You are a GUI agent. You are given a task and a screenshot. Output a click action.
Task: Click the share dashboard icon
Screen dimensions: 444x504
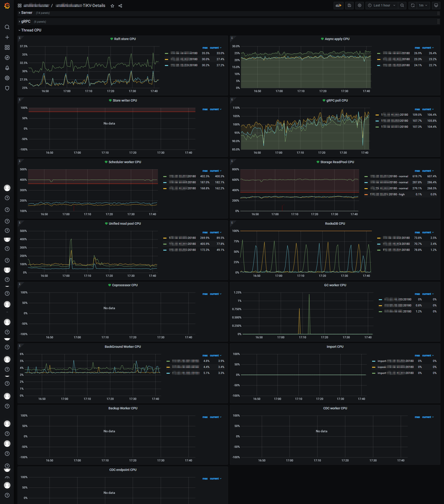click(x=120, y=6)
